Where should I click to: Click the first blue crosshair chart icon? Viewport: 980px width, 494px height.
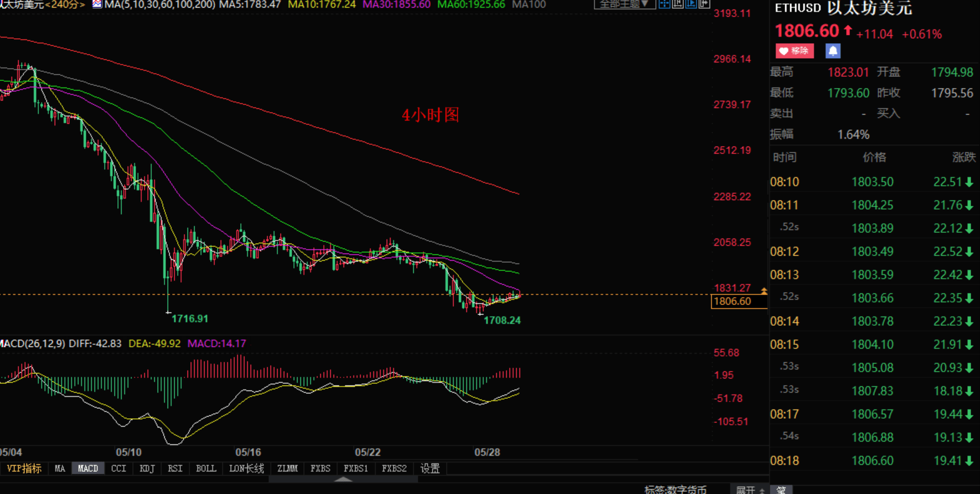(664, 4)
